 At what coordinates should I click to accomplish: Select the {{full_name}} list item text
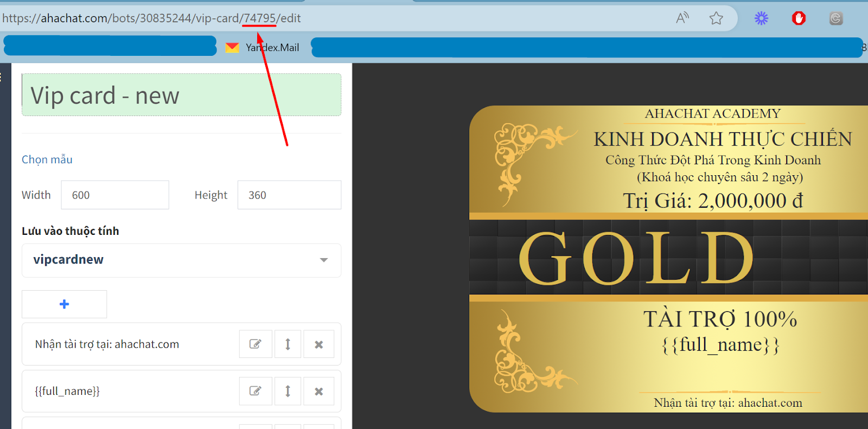[x=67, y=391]
